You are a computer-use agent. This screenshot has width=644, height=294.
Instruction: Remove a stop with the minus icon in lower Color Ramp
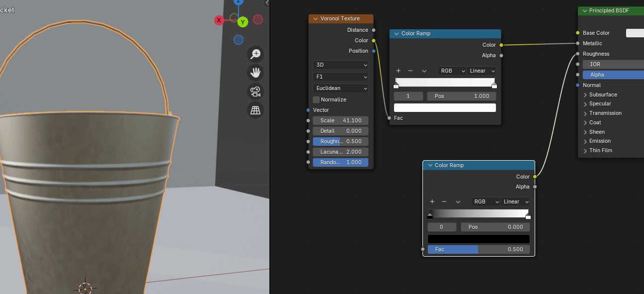444,201
